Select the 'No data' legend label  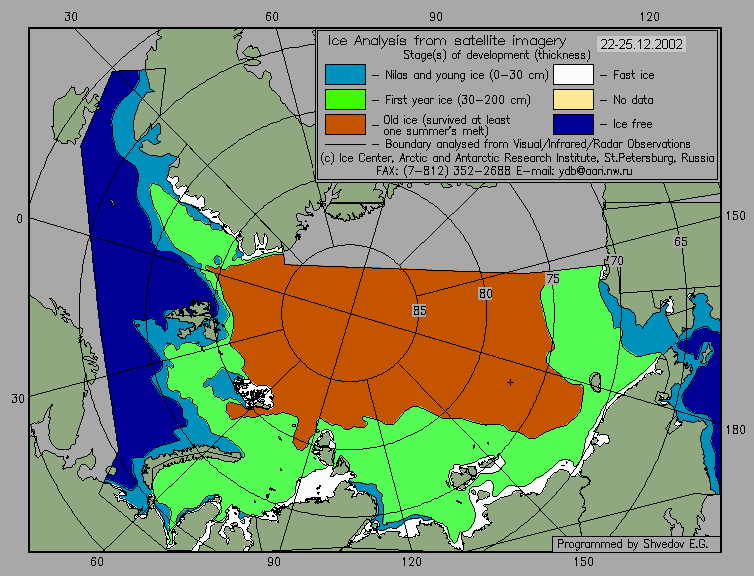(x=633, y=100)
